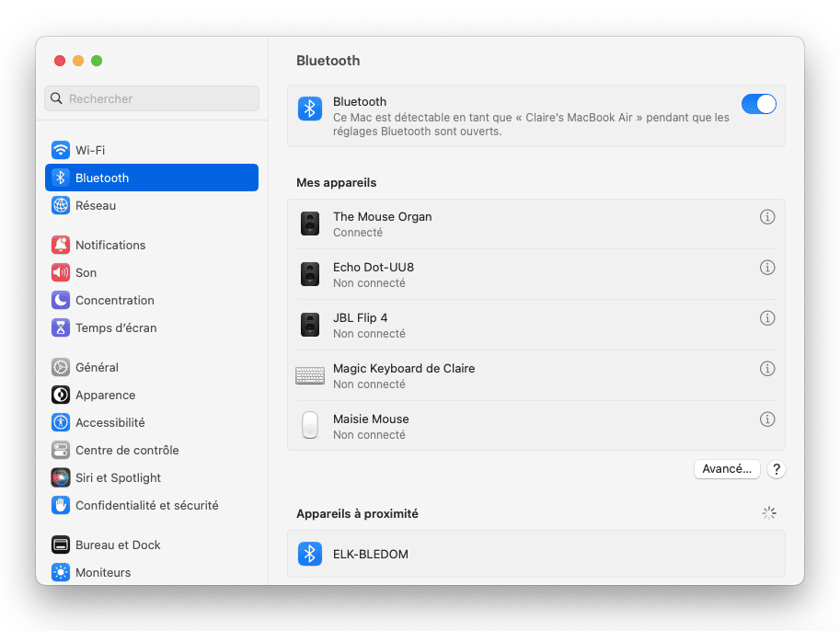Open info for The Mouse Organ

click(x=767, y=217)
